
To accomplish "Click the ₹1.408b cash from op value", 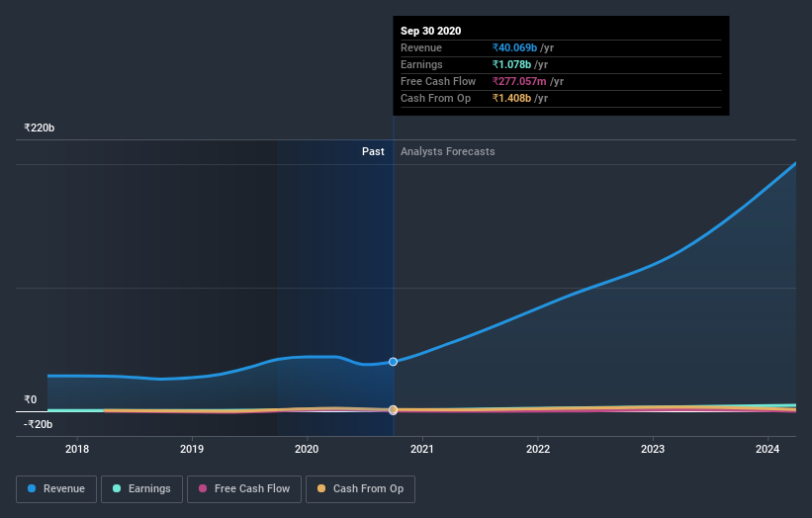I will [511, 98].
